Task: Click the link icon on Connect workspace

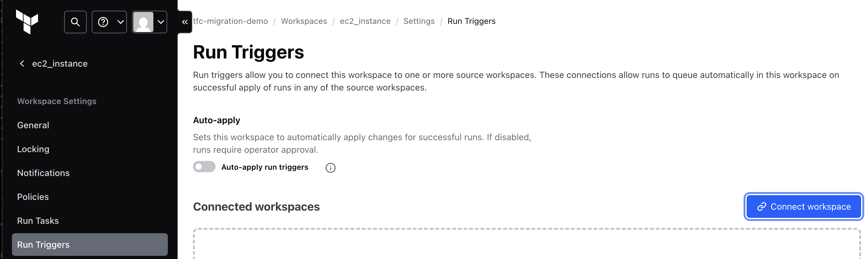Action: coord(761,207)
